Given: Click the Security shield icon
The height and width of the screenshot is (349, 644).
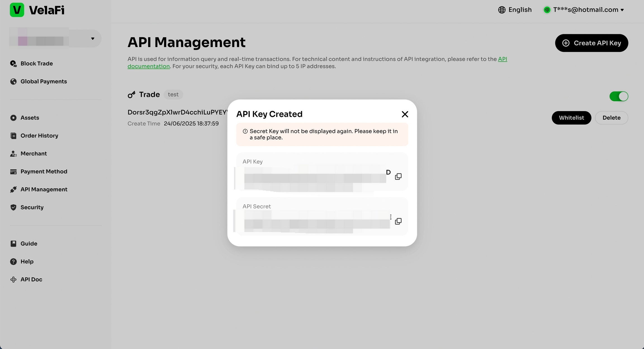Looking at the screenshot, I should (13, 207).
